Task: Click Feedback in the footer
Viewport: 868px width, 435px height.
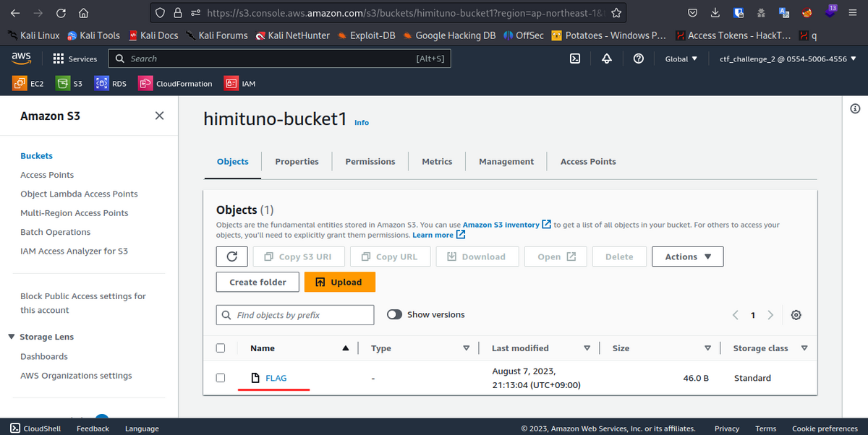Action: coord(93,428)
